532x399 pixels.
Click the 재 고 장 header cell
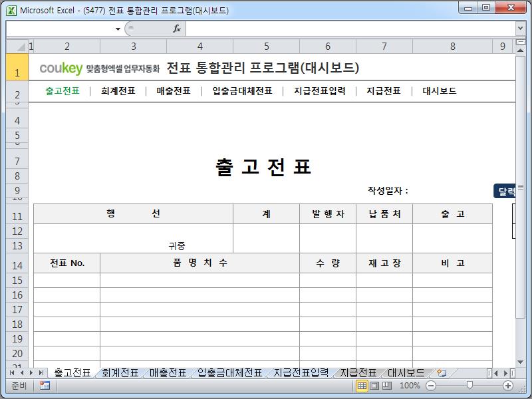384,263
